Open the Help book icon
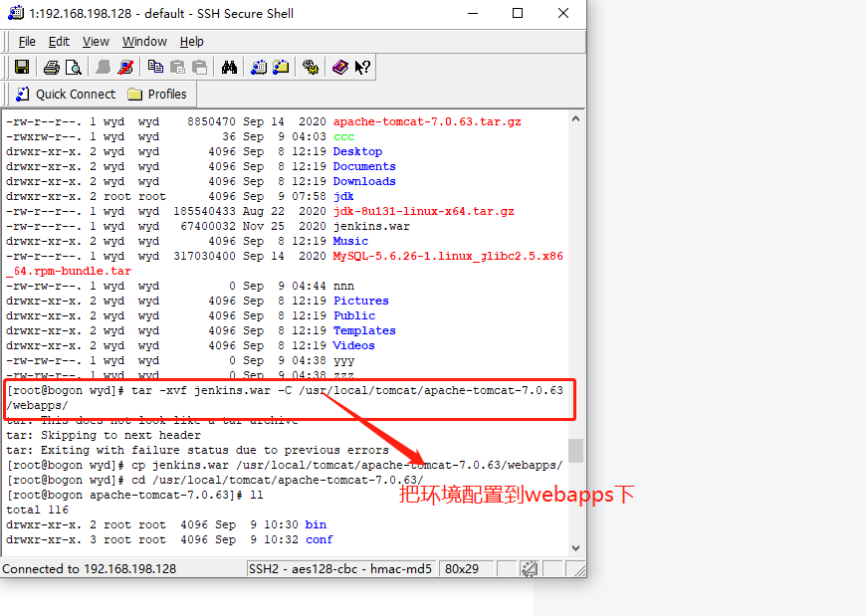The image size is (866, 616). coord(340,68)
